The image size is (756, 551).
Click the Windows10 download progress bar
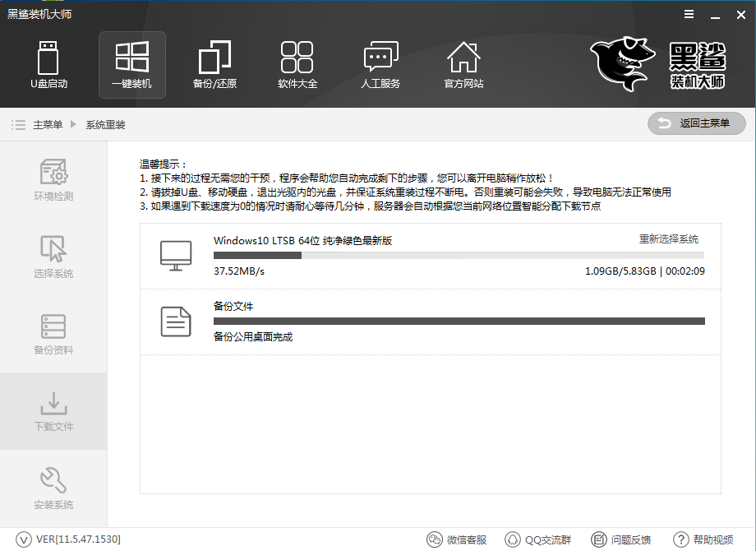pyautogui.click(x=459, y=255)
